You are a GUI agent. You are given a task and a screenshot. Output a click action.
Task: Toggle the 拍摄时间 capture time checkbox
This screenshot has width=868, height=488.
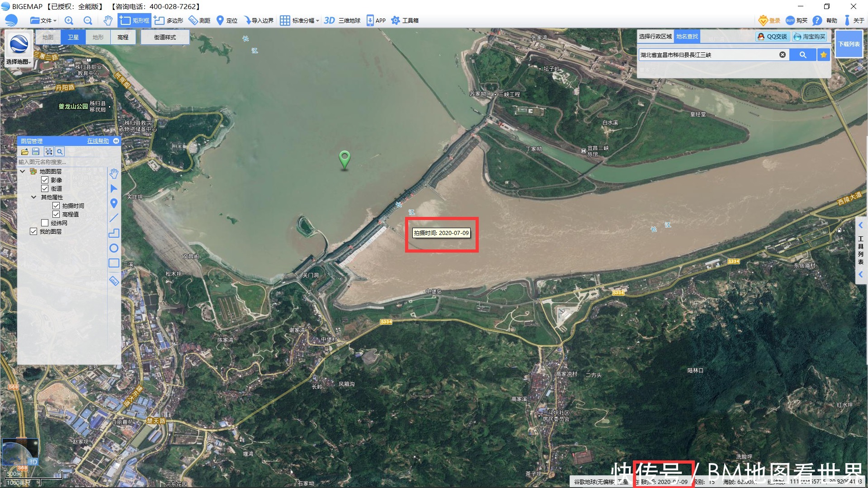pyautogui.click(x=56, y=206)
